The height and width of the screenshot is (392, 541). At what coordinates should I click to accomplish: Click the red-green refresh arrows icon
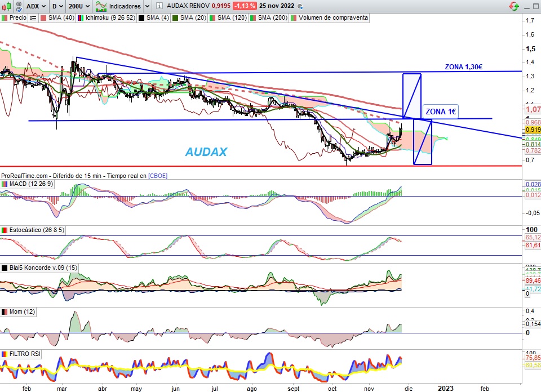click(513, 7)
